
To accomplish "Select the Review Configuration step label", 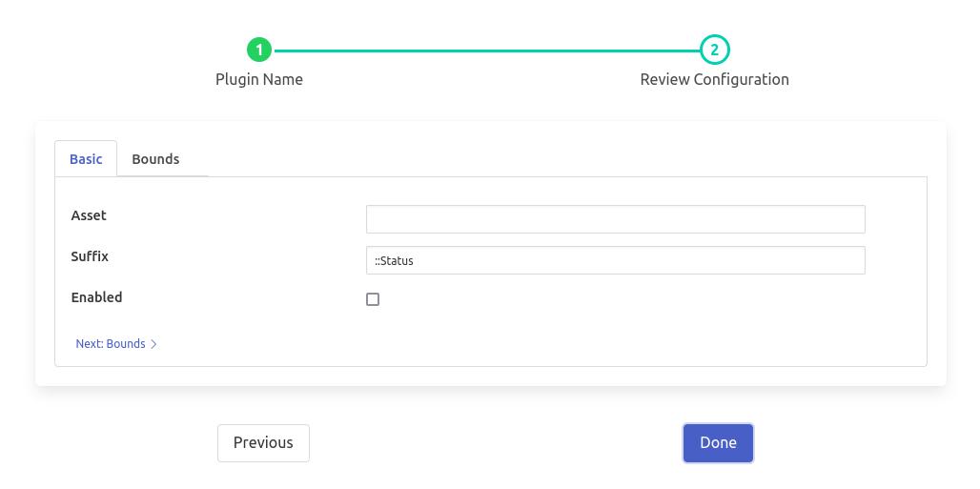I will click(x=714, y=79).
